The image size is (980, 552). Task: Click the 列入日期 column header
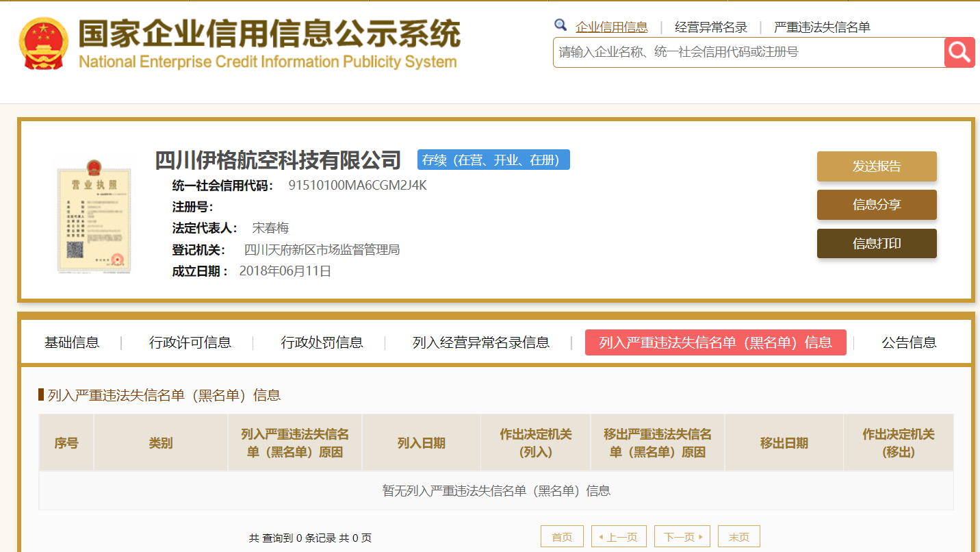coord(422,443)
